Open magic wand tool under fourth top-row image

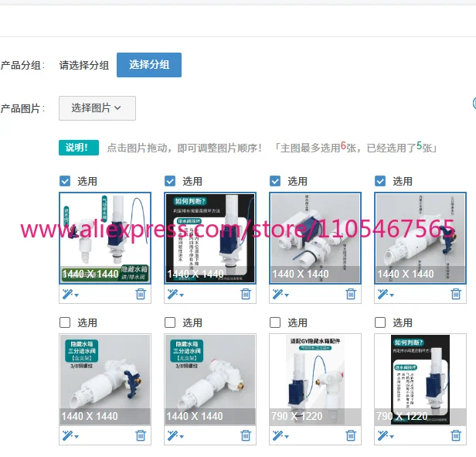click(x=386, y=294)
